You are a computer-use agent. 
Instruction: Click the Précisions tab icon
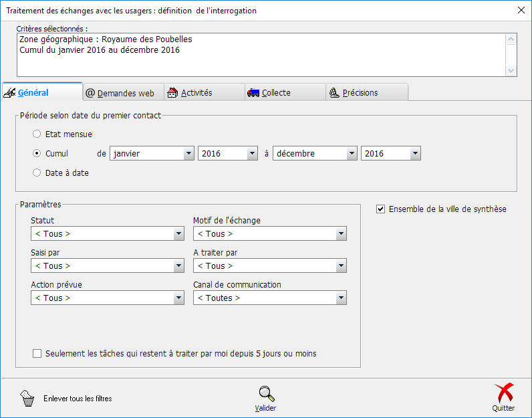pos(334,93)
